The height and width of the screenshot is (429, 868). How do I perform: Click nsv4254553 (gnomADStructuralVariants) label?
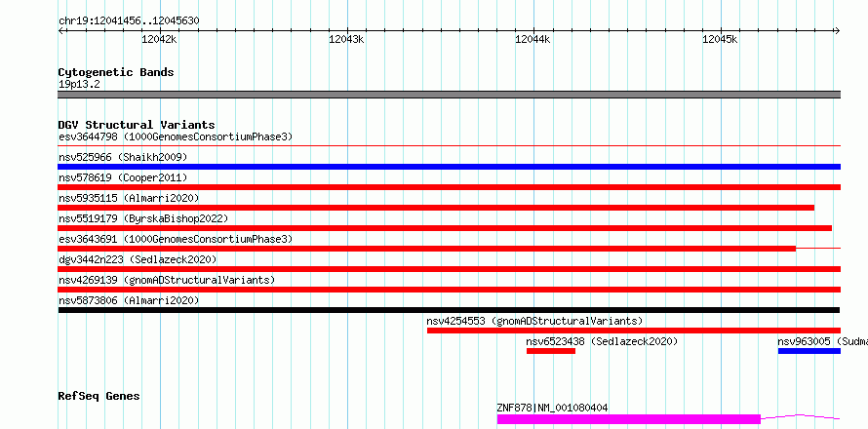pos(534,321)
